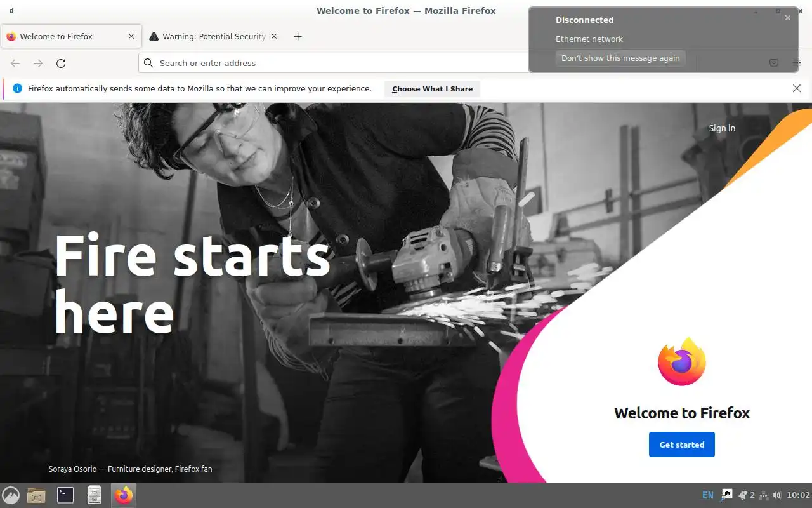Open the file manager cabinet icon

point(95,495)
